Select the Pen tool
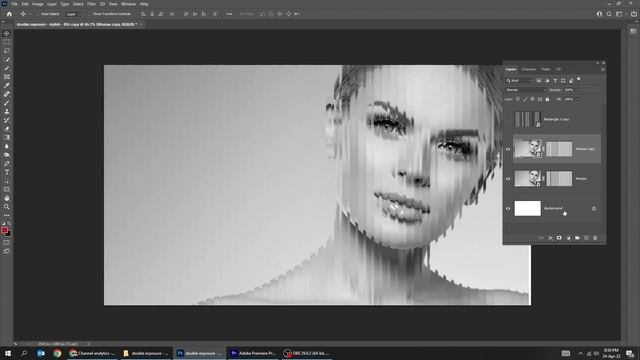The width and height of the screenshot is (640, 360). tap(7, 164)
